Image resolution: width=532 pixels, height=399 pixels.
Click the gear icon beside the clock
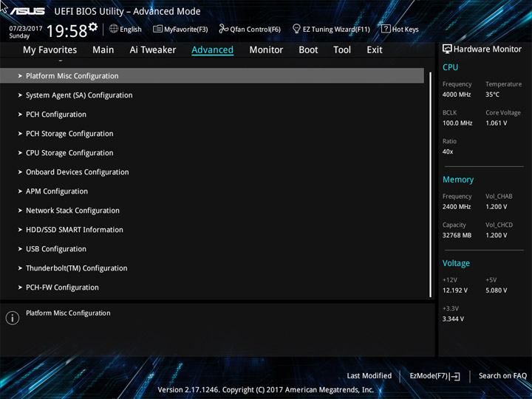click(93, 27)
